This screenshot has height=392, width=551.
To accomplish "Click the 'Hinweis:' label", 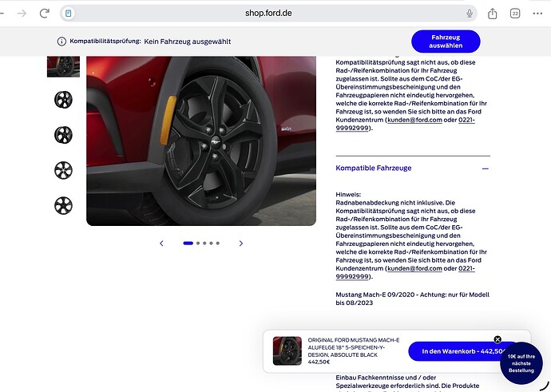I will coord(348,194).
